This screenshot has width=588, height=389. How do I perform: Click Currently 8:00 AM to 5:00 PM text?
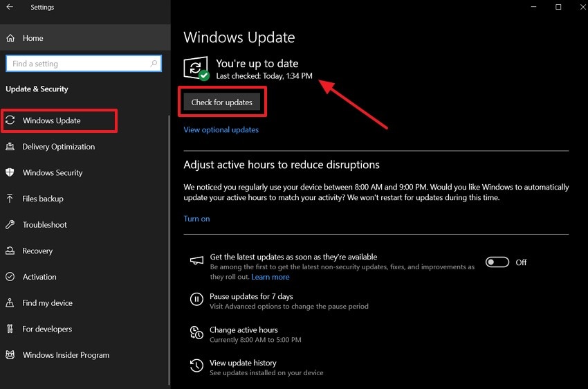(255, 340)
